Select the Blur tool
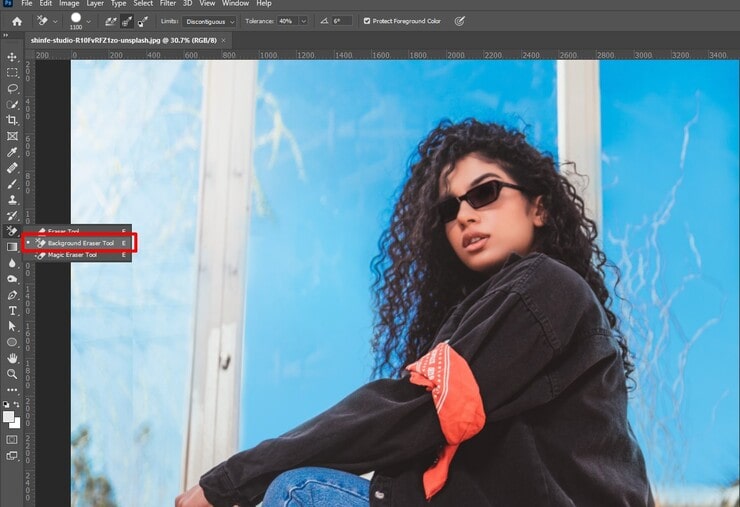The width and height of the screenshot is (740, 507). (x=12, y=263)
